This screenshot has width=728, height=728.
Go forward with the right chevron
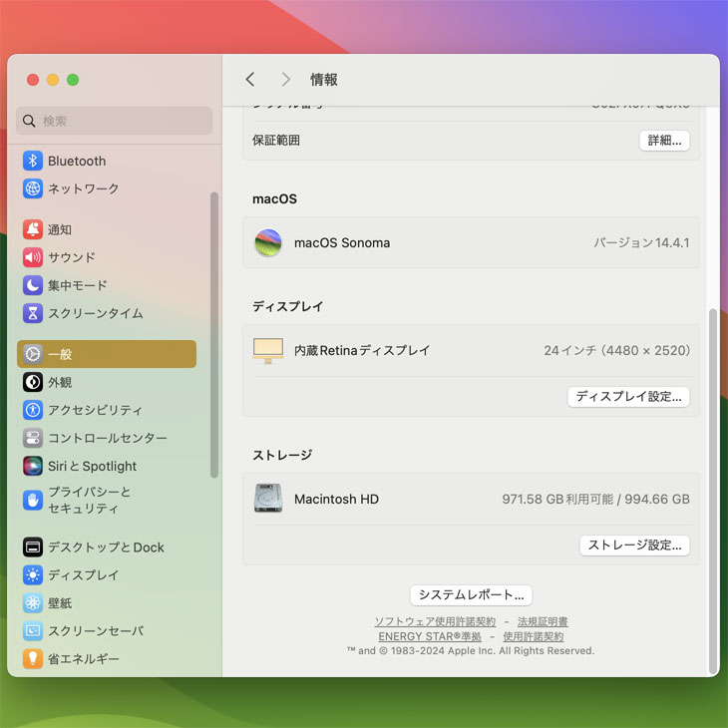pyautogui.click(x=285, y=80)
